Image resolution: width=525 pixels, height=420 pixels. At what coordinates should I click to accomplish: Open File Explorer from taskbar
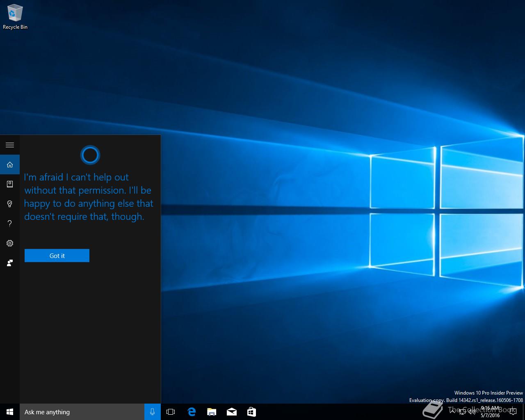tap(212, 412)
